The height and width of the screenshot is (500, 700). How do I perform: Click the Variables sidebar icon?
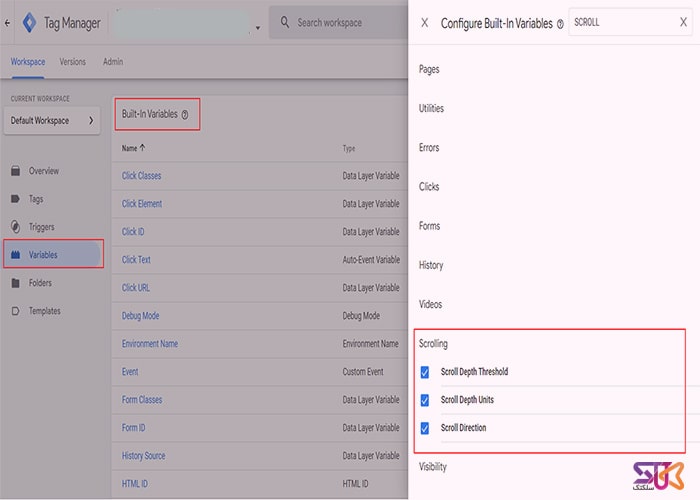tap(16, 255)
